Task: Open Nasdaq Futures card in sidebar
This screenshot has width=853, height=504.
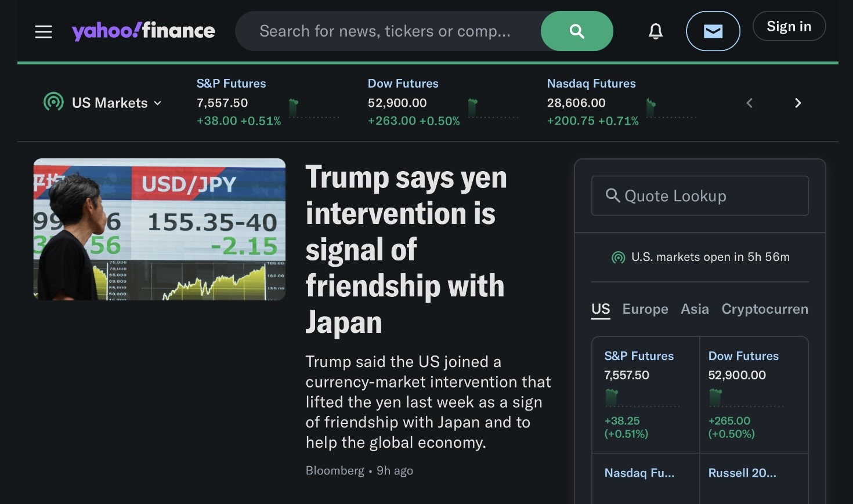Action: click(645, 479)
